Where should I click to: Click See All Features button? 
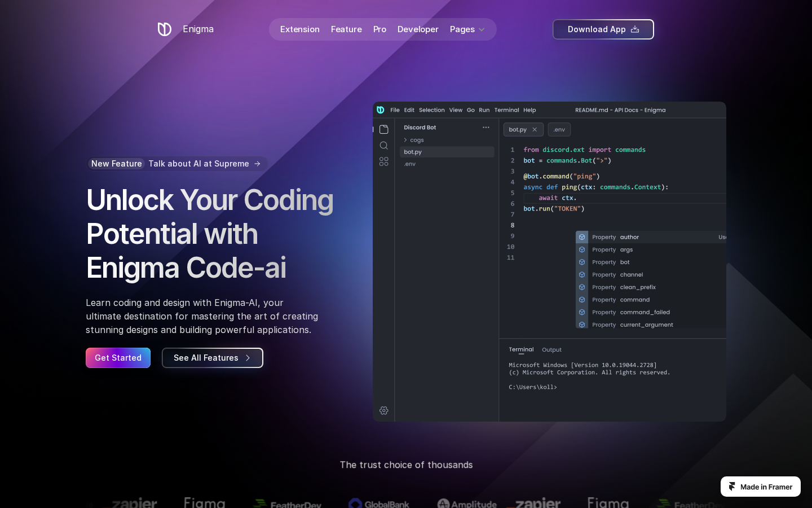click(x=213, y=358)
